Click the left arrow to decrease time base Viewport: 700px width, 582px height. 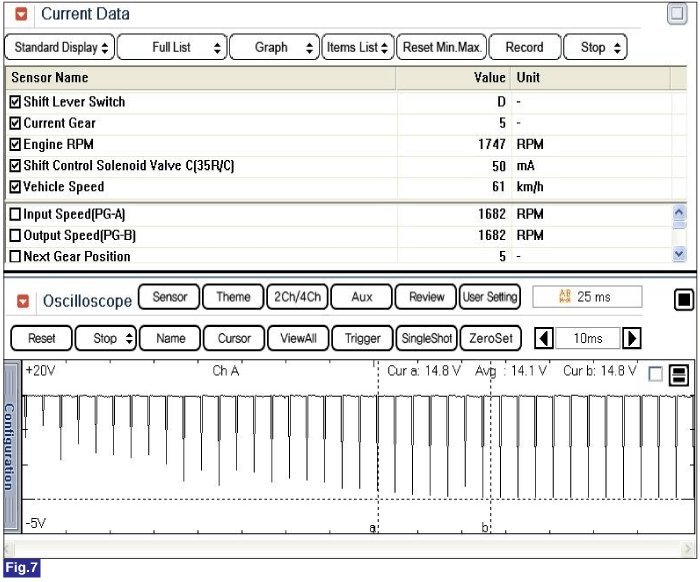545,338
